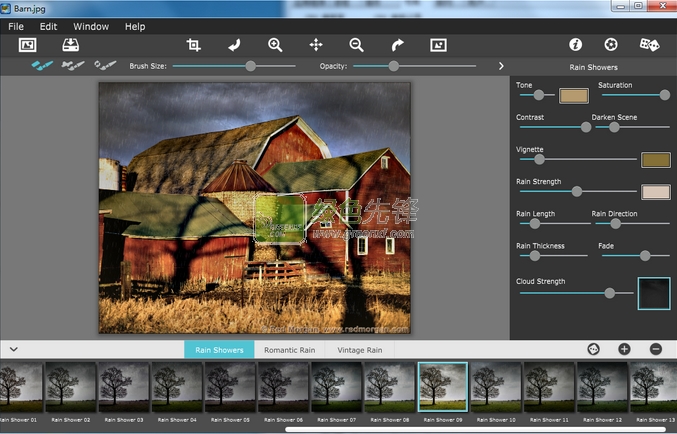Select the crop tool icon

194,45
